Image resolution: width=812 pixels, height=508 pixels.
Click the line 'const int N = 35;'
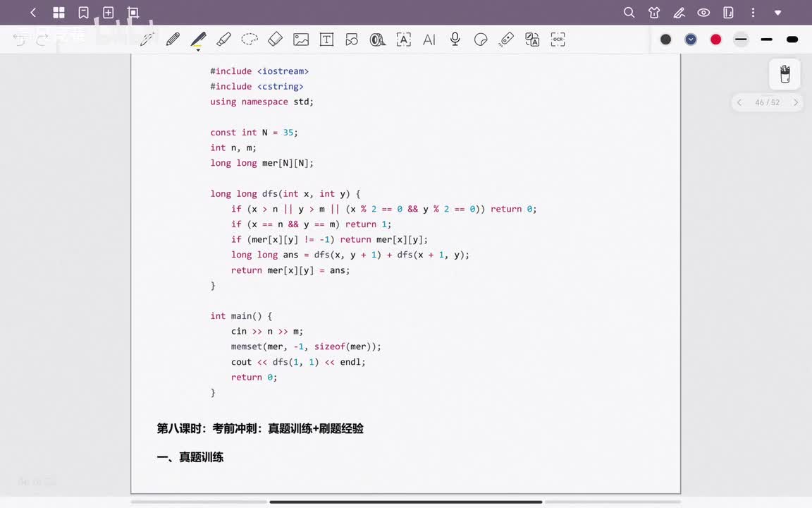pyautogui.click(x=254, y=133)
